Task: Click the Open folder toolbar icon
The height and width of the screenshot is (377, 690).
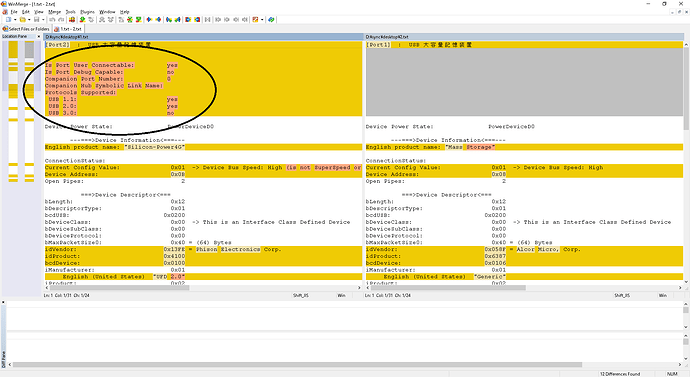Action: [x=22, y=19]
